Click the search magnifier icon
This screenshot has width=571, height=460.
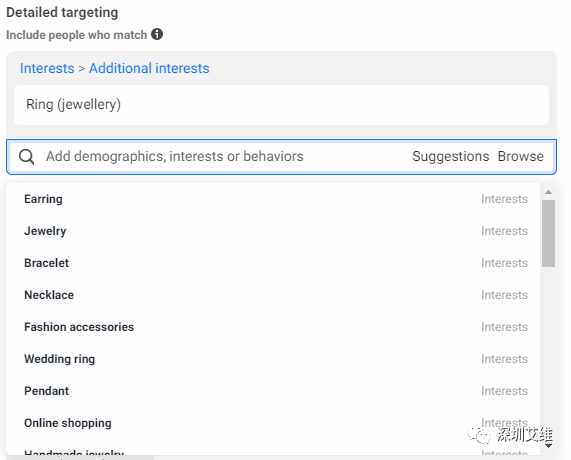tap(27, 157)
